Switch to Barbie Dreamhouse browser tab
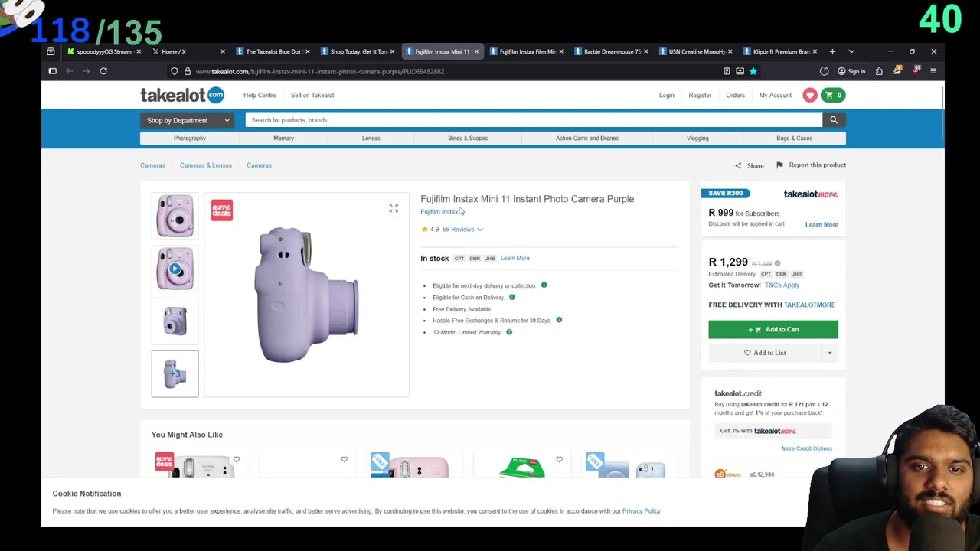This screenshot has width=980, height=551. coord(612,51)
